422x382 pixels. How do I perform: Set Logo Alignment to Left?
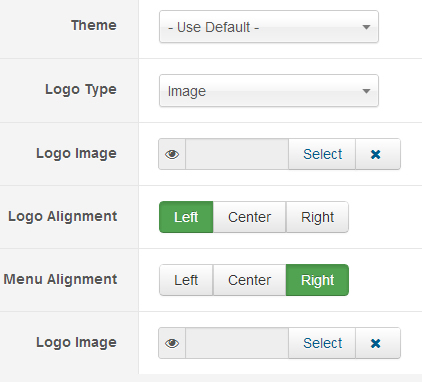click(186, 217)
